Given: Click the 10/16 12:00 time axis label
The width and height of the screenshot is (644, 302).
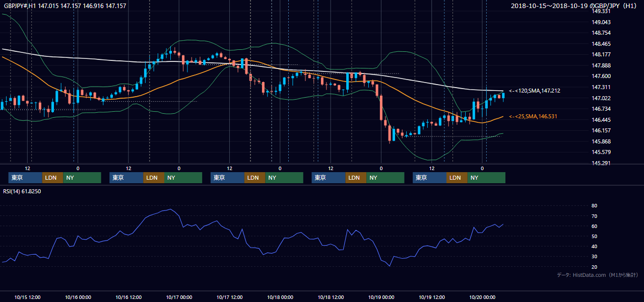Looking at the screenshot, I should click(x=128, y=297).
